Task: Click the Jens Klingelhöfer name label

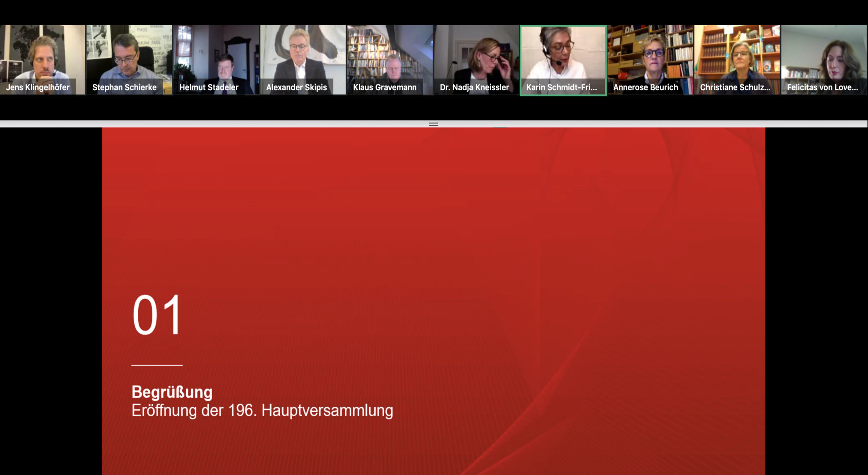Action: 38,88
